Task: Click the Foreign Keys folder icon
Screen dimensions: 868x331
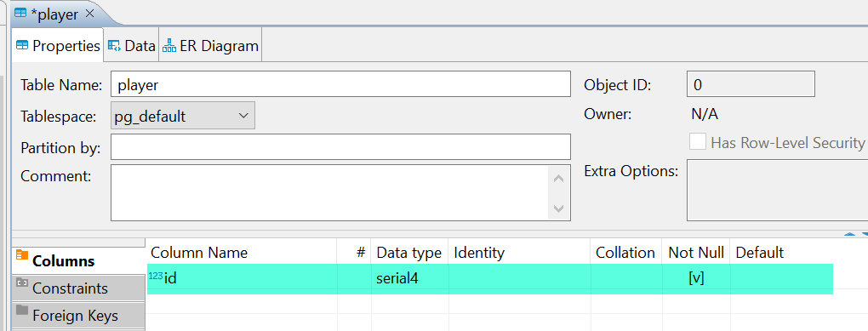Action: coord(21,309)
